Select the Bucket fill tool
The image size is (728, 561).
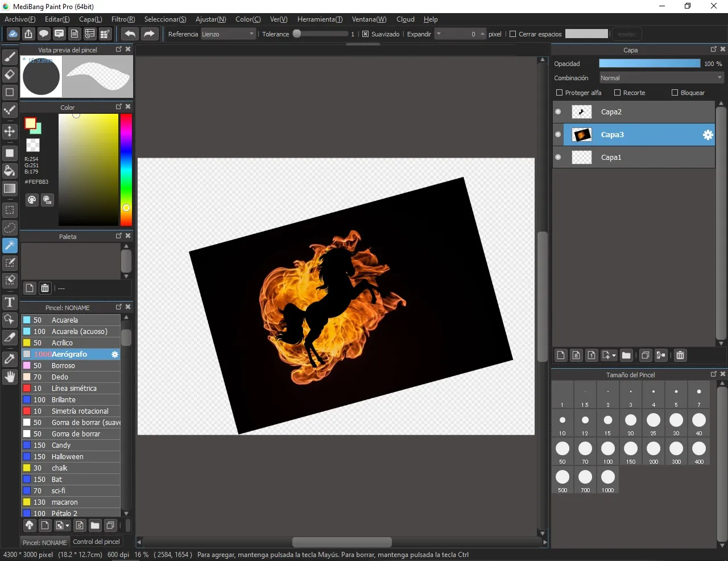[10, 171]
